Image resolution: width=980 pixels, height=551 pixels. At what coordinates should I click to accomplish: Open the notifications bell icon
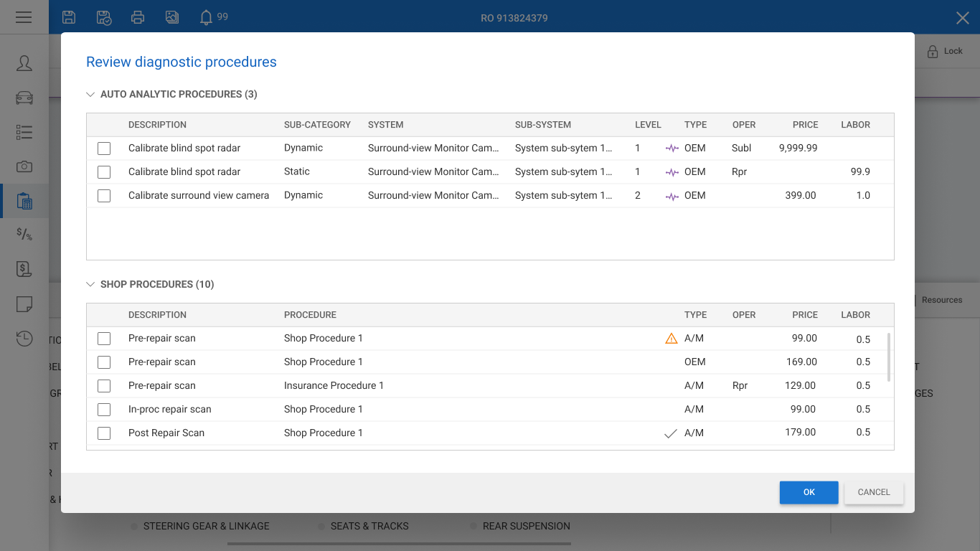(x=206, y=17)
